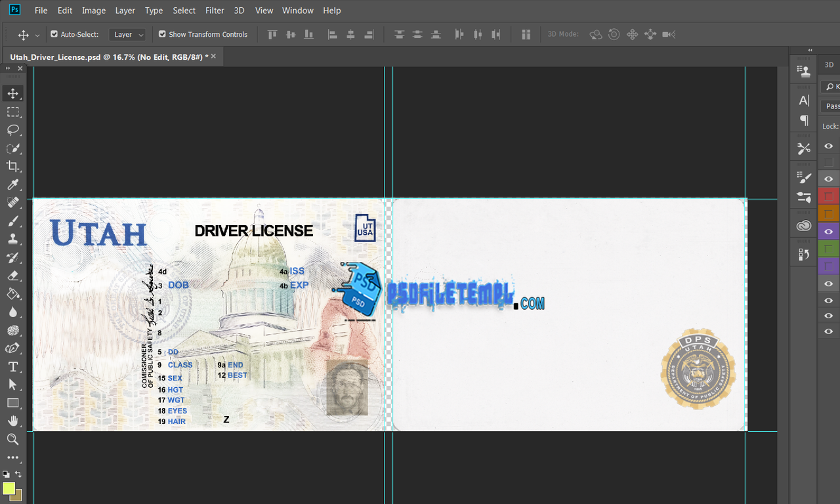Show the hidden red-labeled layer
840x504 pixels.
829,196
